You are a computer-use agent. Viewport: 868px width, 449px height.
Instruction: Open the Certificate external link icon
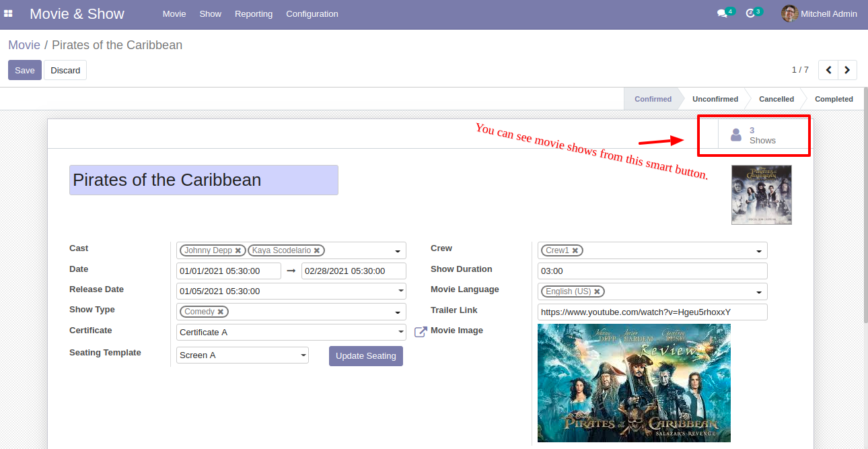[x=421, y=332]
